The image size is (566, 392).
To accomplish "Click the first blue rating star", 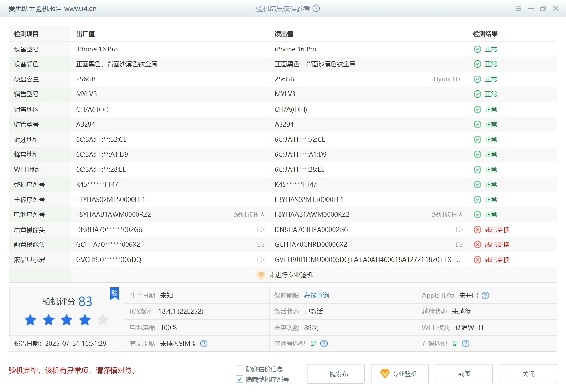I will click(30, 320).
